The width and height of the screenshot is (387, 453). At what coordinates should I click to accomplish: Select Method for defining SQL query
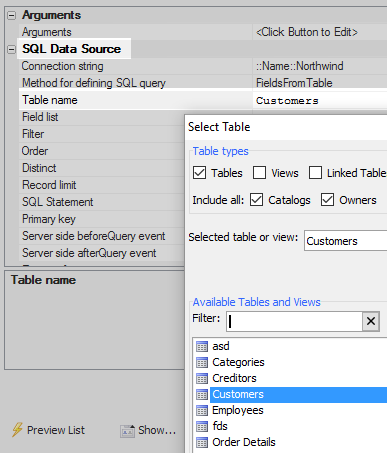tap(94, 83)
